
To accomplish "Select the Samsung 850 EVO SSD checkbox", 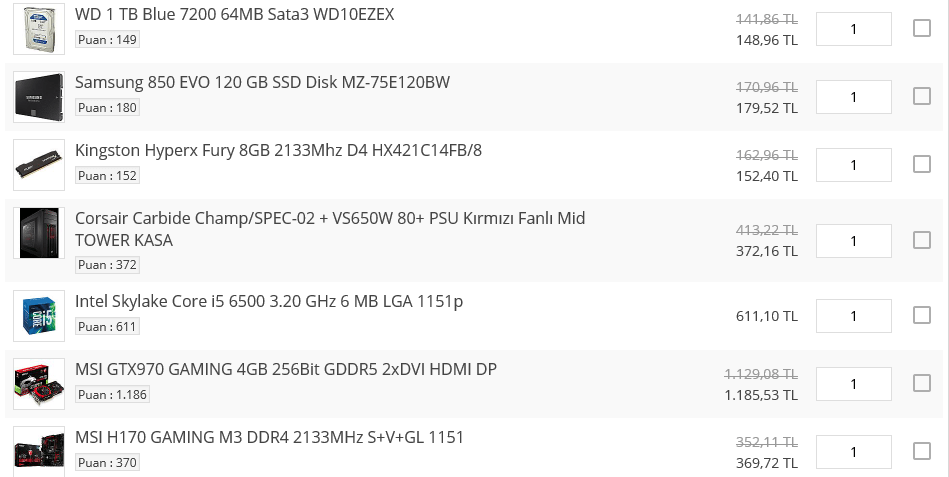I will point(922,96).
